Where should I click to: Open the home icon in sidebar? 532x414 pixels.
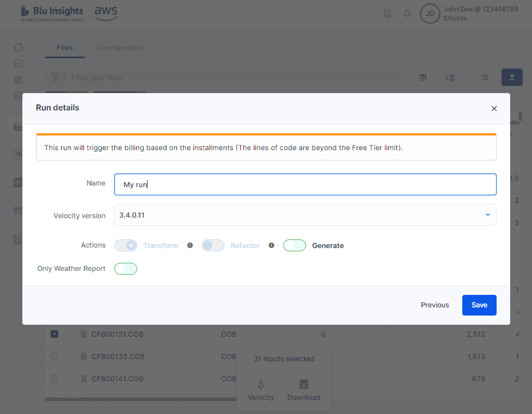click(x=19, y=47)
